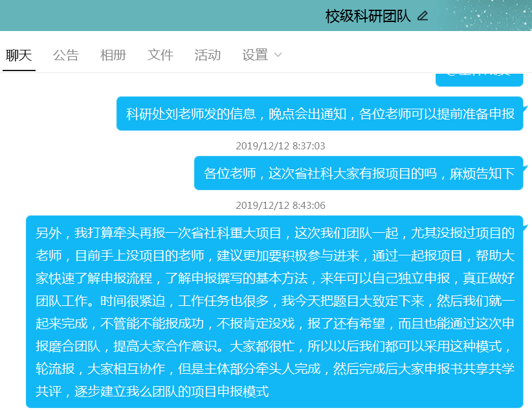Viewport: 532px width, 410px height.
Task: Go to the 文件 files tab
Action: click(x=160, y=55)
